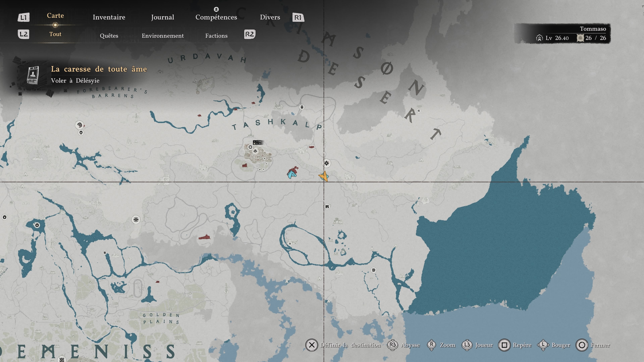644x362 pixels.
Task: Filter the map by Quêtes
Action: click(109, 36)
